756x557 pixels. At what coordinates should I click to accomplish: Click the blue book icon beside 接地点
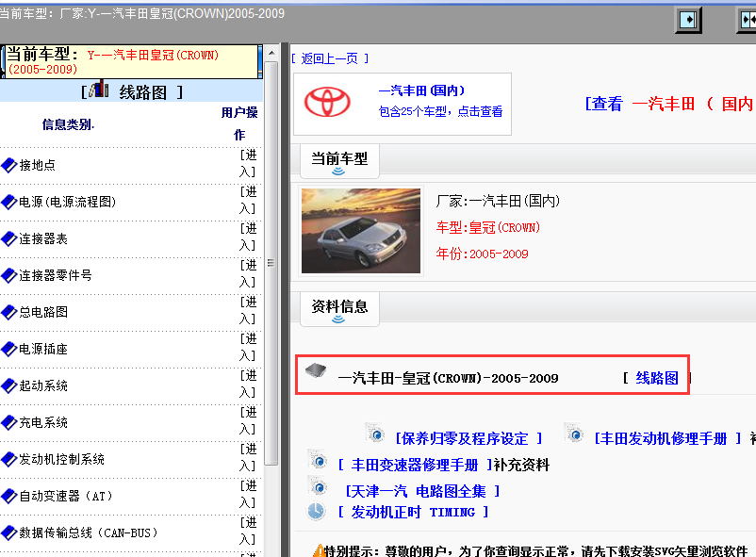point(9,166)
